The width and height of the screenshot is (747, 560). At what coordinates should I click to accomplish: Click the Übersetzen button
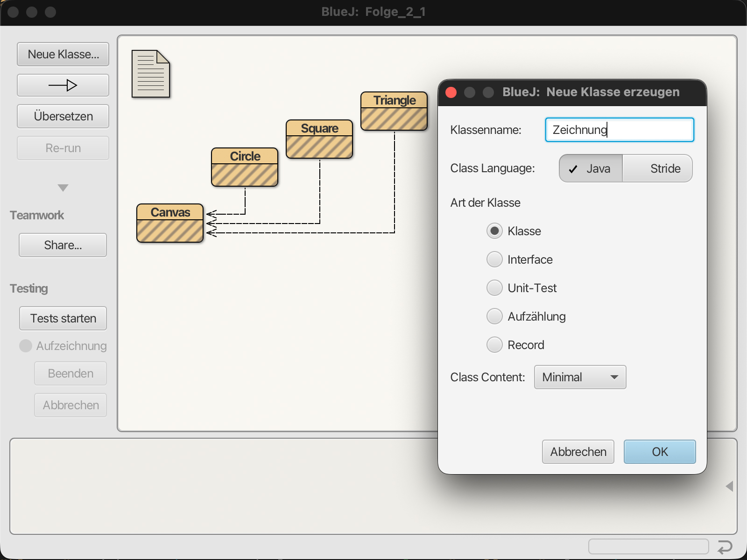coord(63,116)
